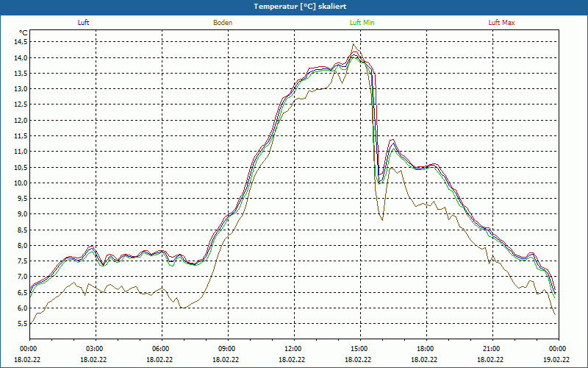
Task: Click the 11,5 y-axis value
Action: coord(21,136)
